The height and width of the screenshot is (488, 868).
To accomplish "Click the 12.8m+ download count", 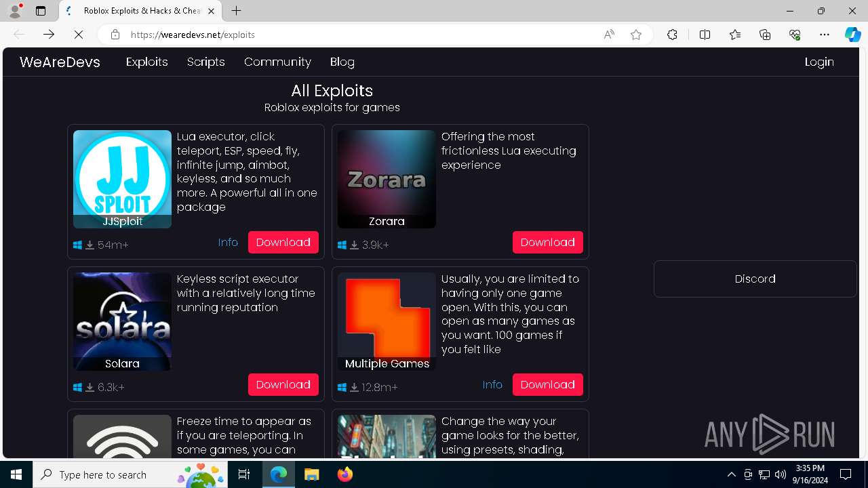I will tap(380, 388).
